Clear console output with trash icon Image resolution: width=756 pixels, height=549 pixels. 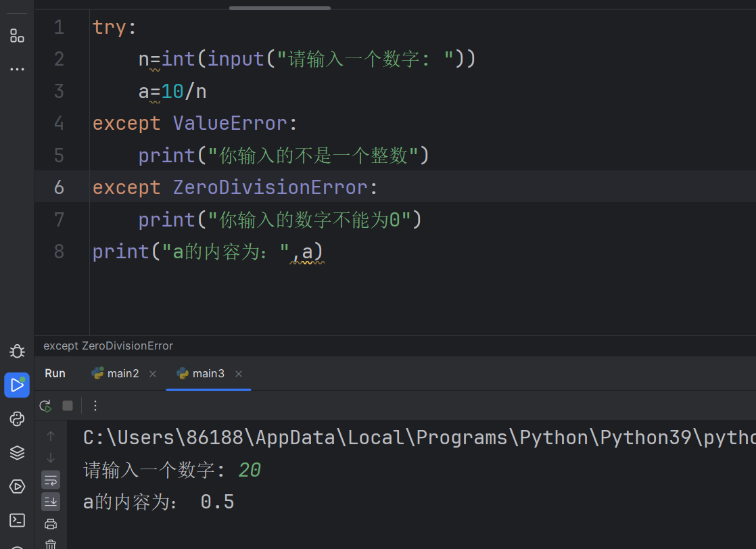(x=51, y=544)
